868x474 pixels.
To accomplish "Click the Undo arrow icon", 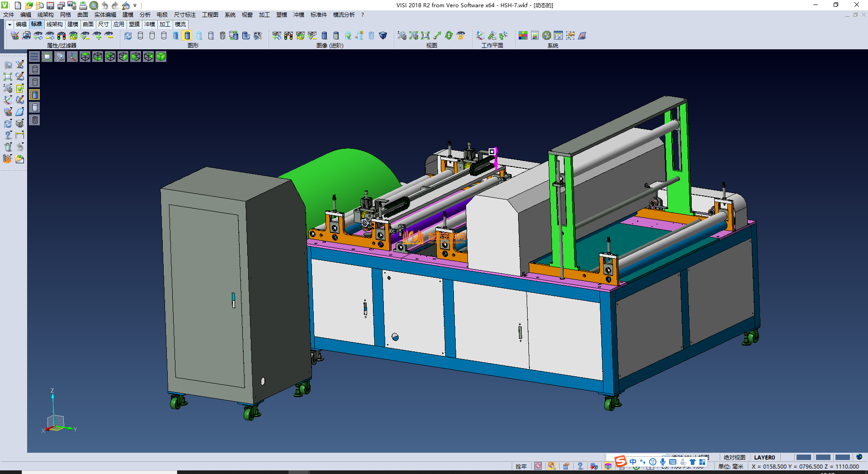I will tap(105, 5).
